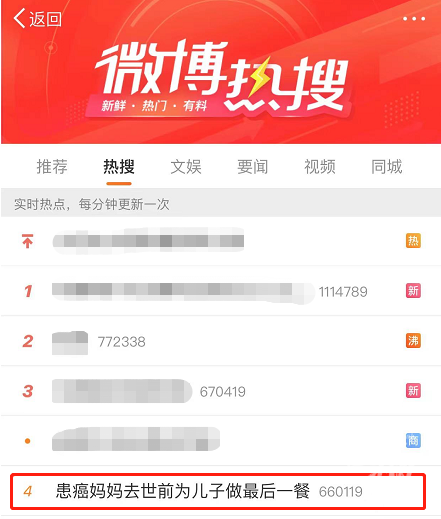This screenshot has width=441, height=519.
Task: Open the 要闻 tab
Action: (253, 167)
